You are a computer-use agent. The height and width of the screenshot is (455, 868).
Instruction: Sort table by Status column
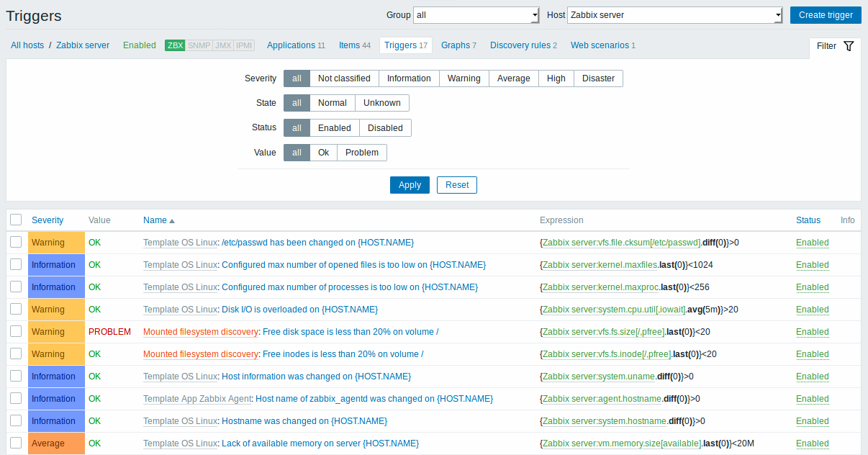coord(808,220)
